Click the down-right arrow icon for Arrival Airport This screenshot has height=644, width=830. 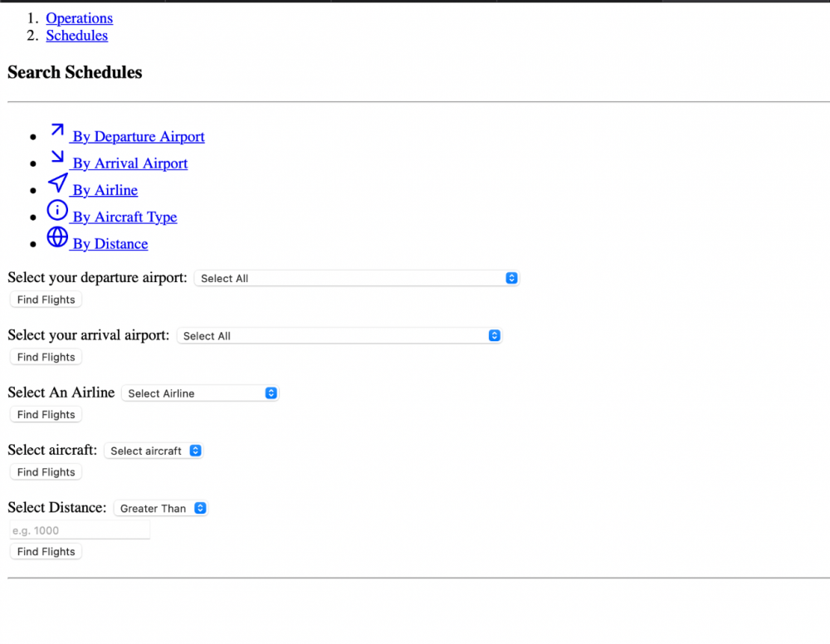[57, 157]
